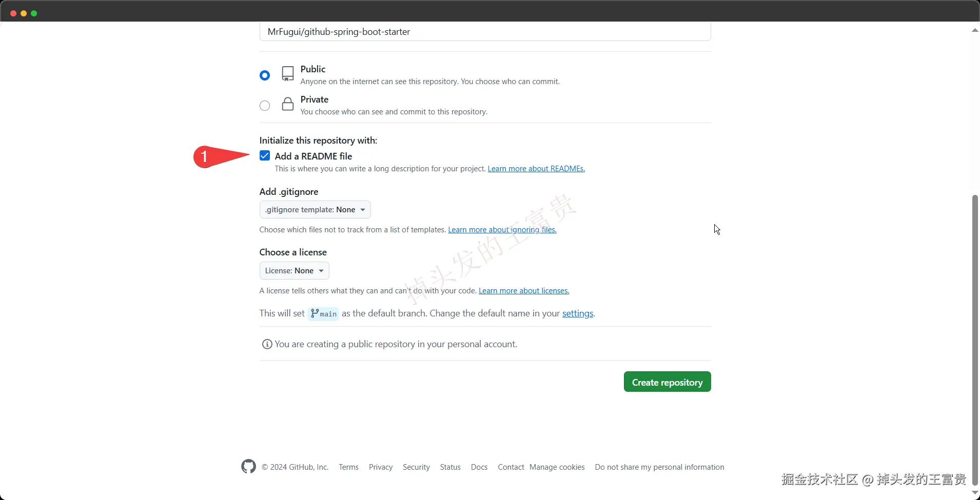Follow the Learn more about licenses link
Screen dimensions: 980x500
[524, 291]
